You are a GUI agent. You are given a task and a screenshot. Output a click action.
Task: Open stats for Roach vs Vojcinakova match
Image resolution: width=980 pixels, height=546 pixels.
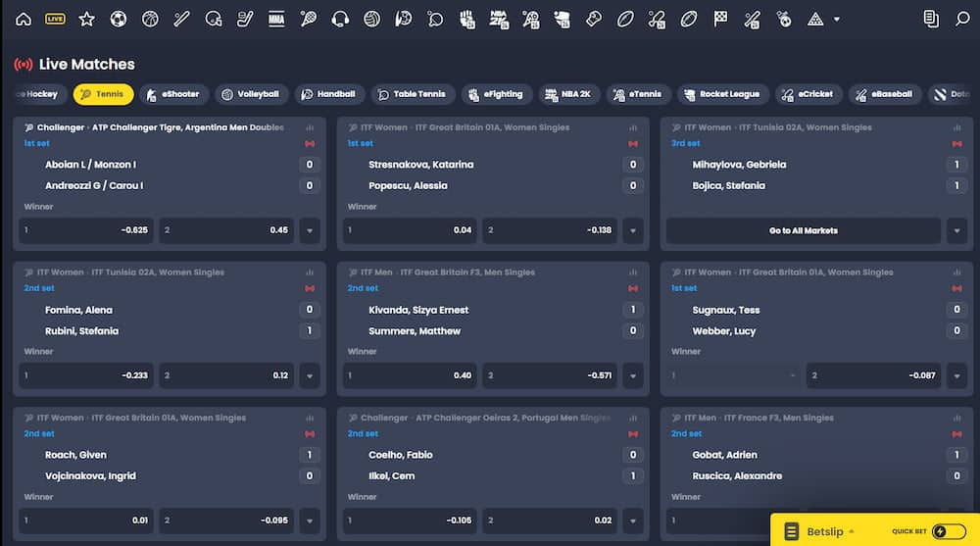point(310,418)
